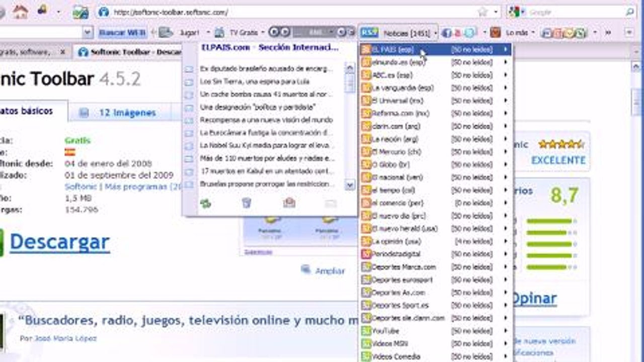Select the Periodistadigital feed
This screenshot has height=362, width=644.
pos(436,254)
